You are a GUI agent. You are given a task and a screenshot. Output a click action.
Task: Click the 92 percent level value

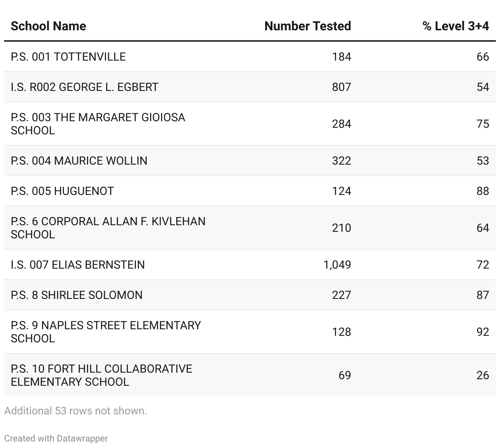point(482,332)
